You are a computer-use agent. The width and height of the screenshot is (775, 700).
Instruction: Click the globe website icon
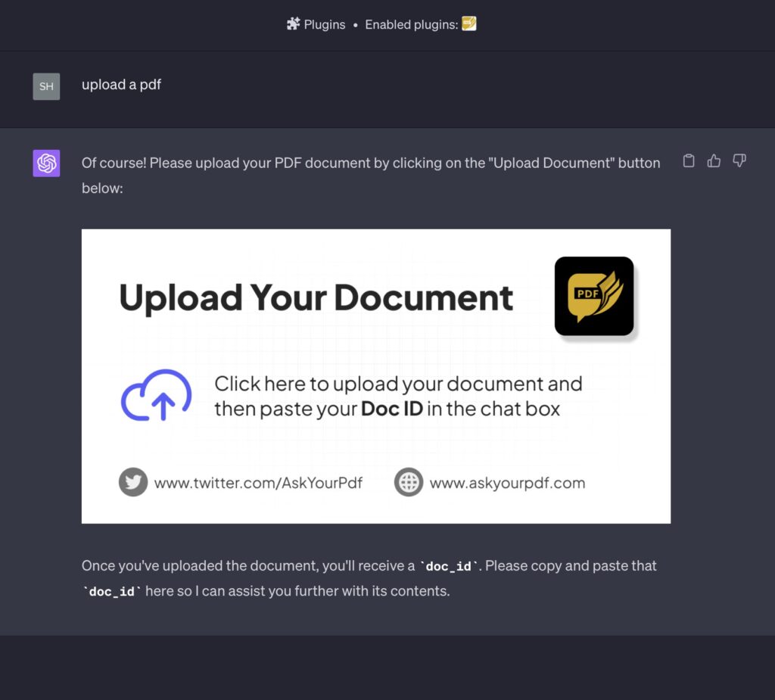pyautogui.click(x=408, y=482)
